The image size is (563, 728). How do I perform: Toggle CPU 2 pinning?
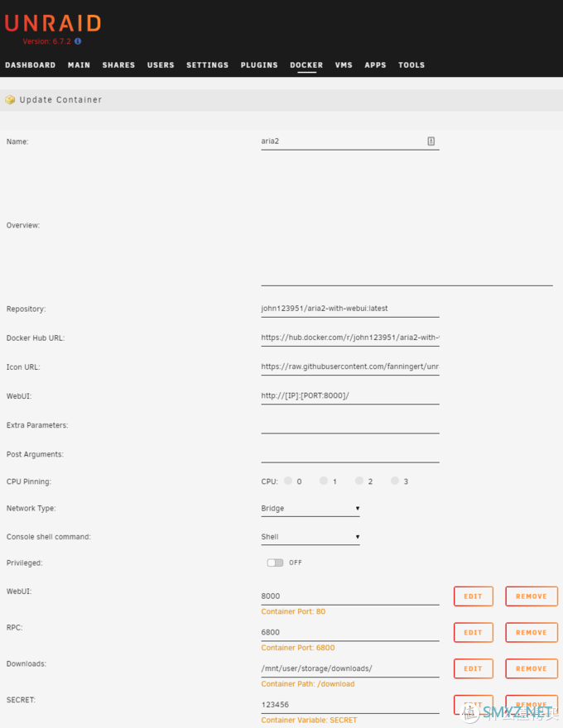click(359, 481)
